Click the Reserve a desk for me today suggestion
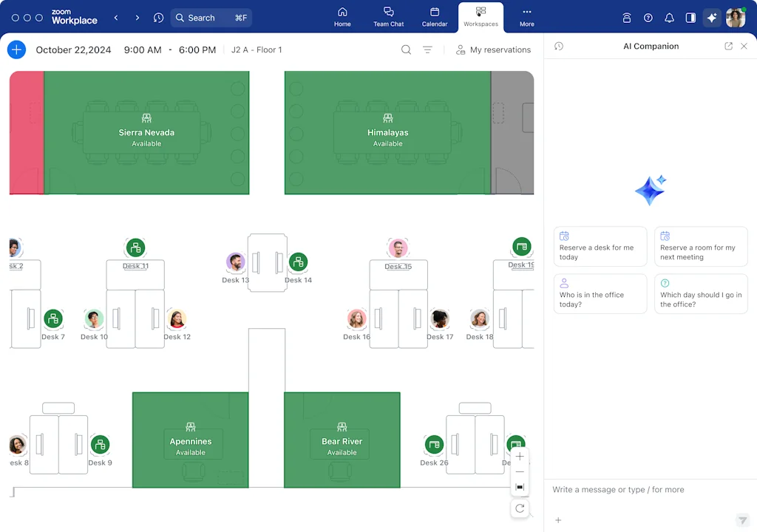 point(600,246)
